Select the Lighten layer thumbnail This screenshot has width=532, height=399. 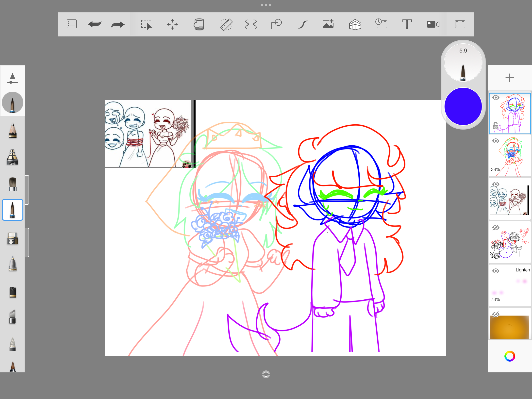[x=510, y=286]
